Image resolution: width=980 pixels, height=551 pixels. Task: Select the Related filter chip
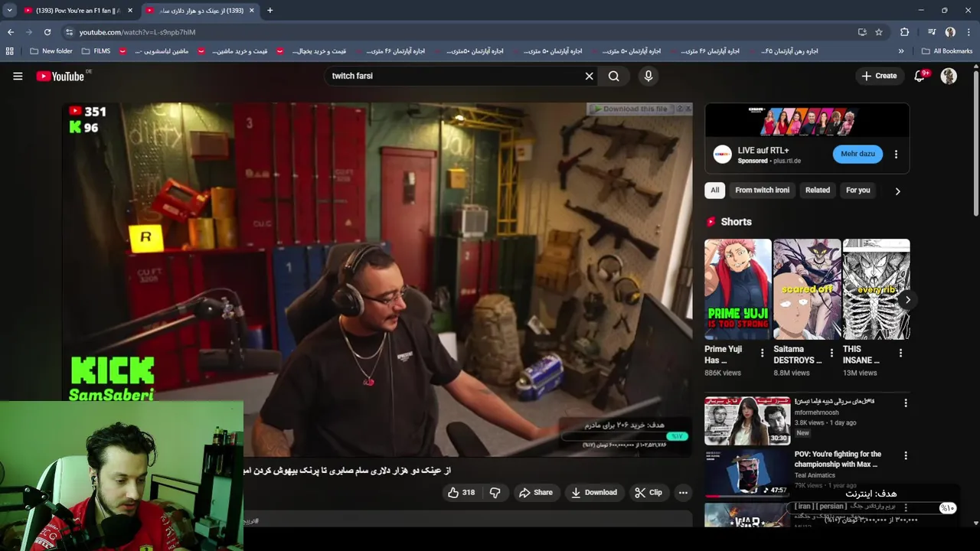pyautogui.click(x=817, y=190)
